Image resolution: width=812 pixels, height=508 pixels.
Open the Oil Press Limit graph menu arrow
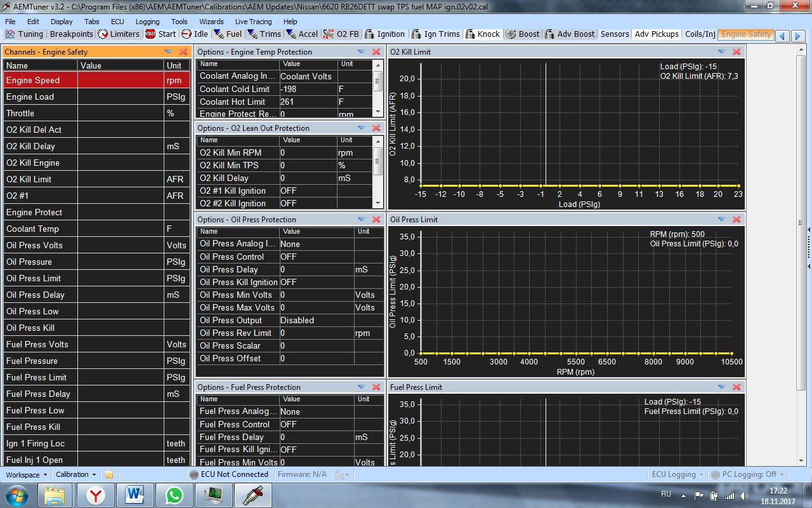pyautogui.click(x=721, y=219)
